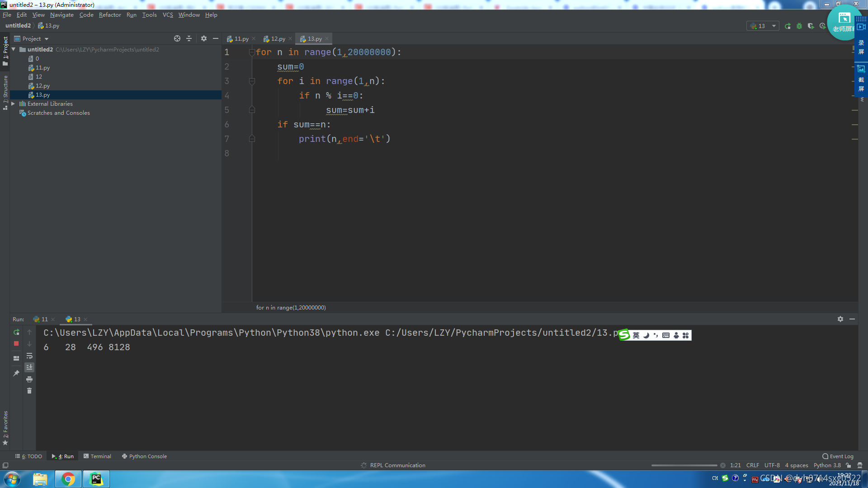
Task: Pin the Run tab with the pin icon
Action: pos(16,373)
